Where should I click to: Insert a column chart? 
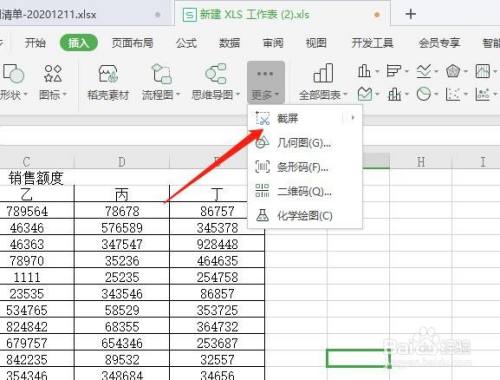coord(364,71)
